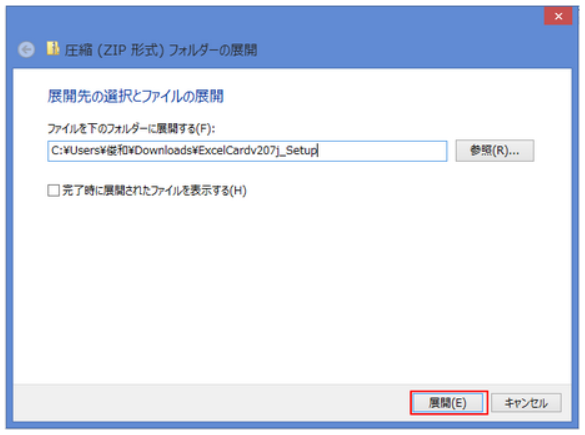Image resolution: width=585 pixels, height=435 pixels.
Task: Click the back arrow icon
Action: (x=26, y=49)
